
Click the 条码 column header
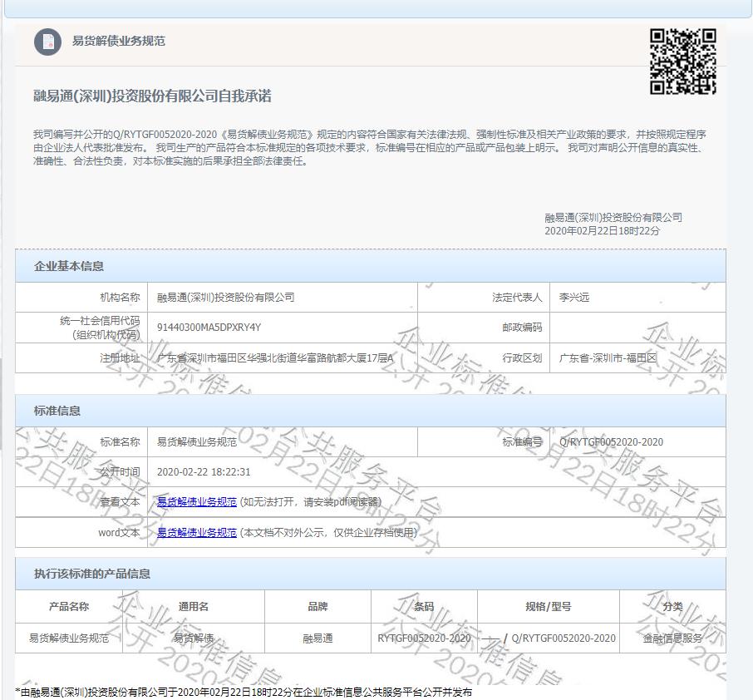pos(424,607)
